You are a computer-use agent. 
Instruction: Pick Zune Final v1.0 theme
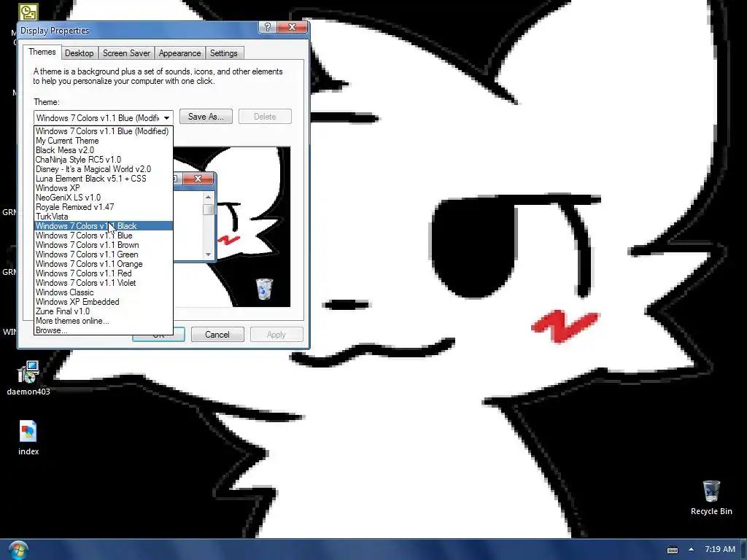click(102, 311)
